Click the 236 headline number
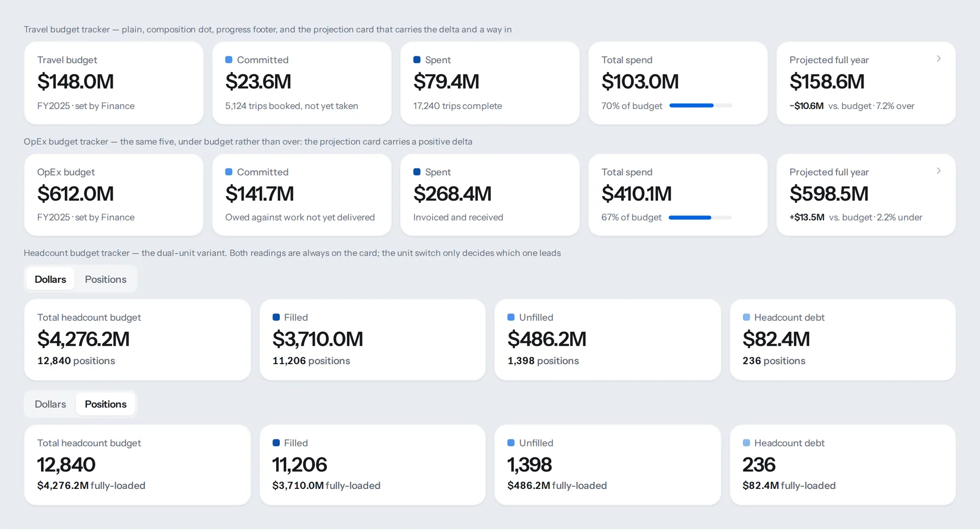980x530 pixels. [x=759, y=465]
